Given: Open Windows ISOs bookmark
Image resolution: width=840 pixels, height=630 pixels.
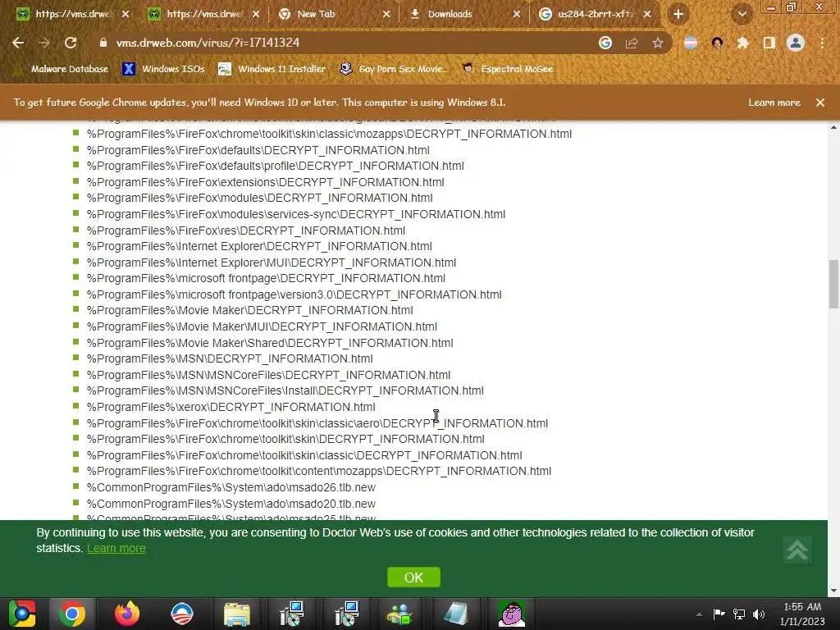Looking at the screenshot, I should pos(163,69).
